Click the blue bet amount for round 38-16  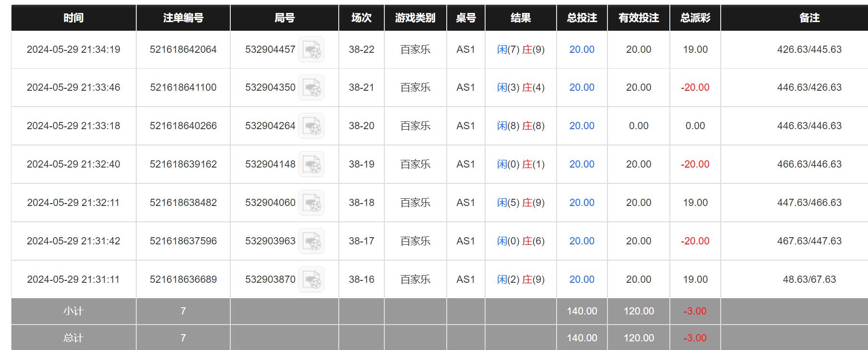point(581,279)
